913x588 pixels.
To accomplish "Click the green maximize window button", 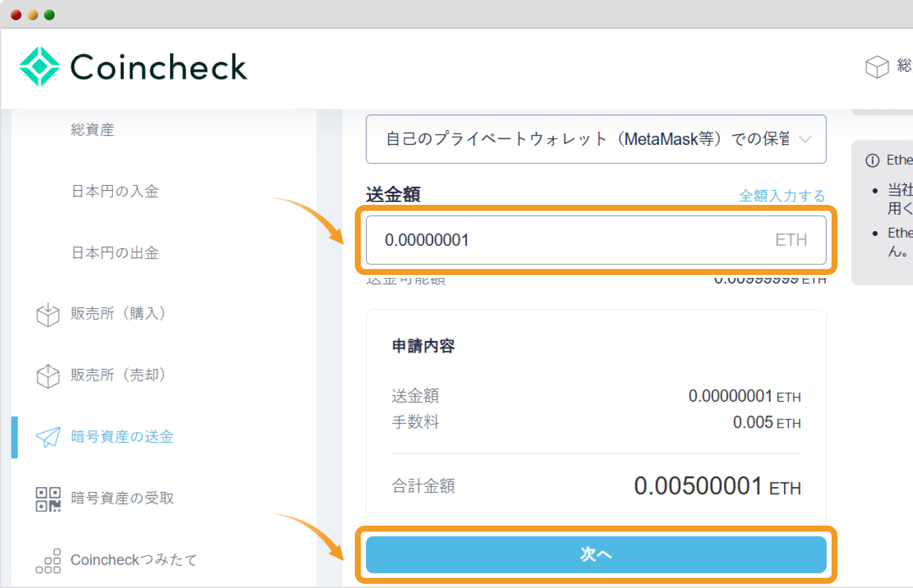I will tap(49, 15).
